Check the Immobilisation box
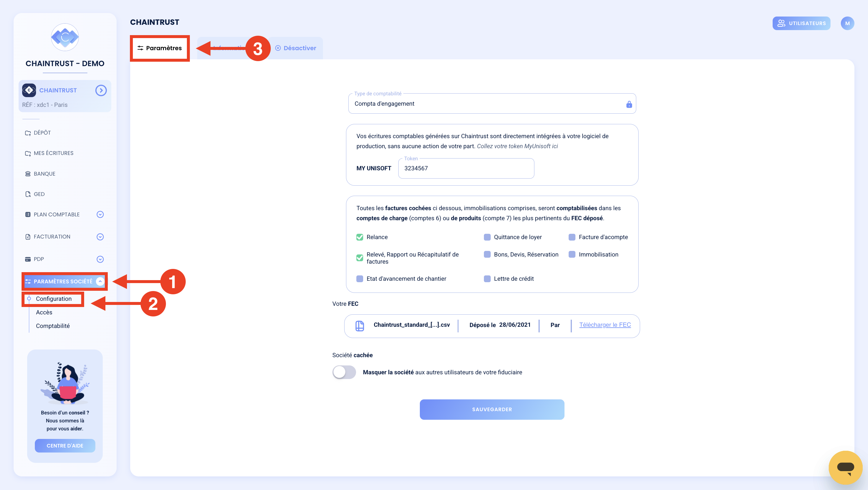The width and height of the screenshot is (868, 490). tap(572, 254)
